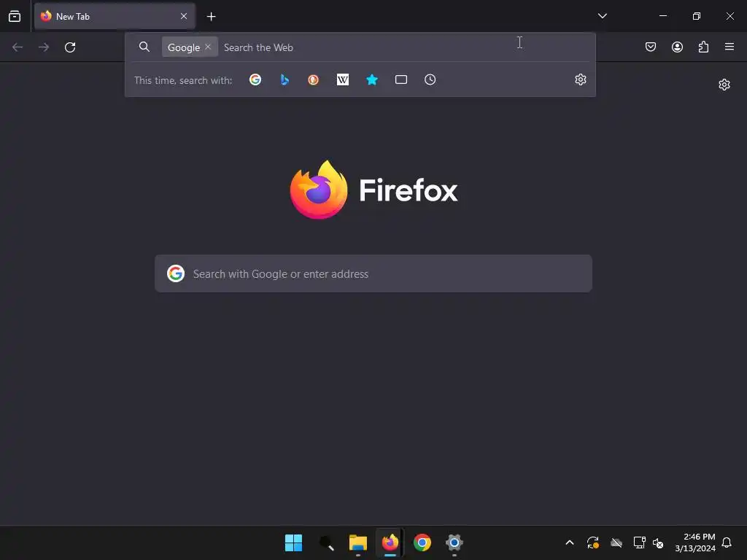Search this time with Wikipedia
747x560 pixels.
(x=343, y=79)
